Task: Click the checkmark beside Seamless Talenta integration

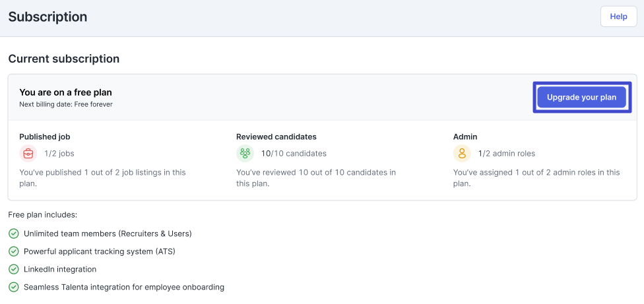Action: (14, 287)
